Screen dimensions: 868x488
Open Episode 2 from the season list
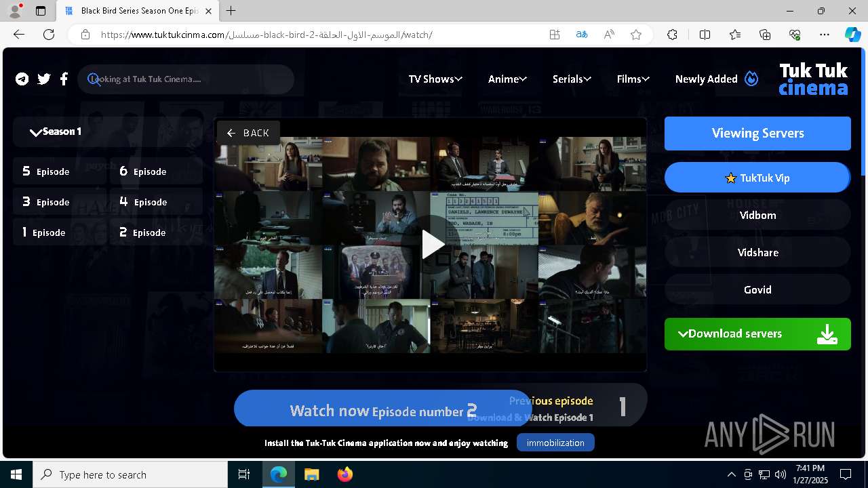(157, 232)
